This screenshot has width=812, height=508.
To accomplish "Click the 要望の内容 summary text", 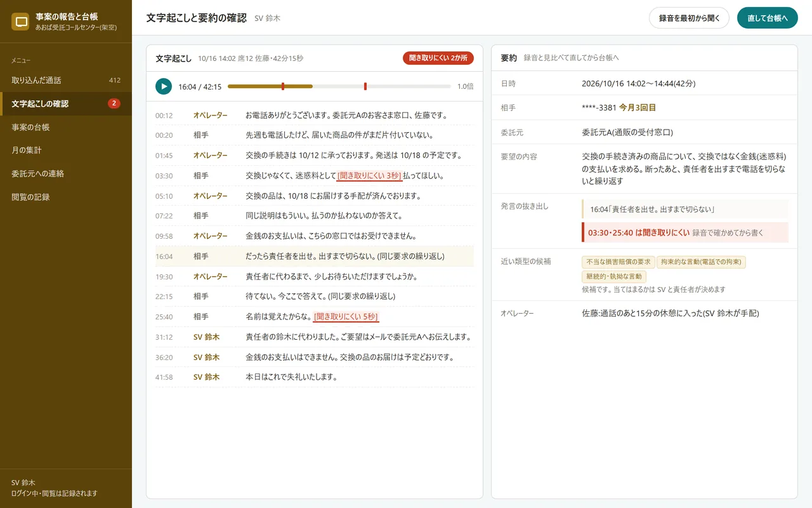I will point(684,168).
